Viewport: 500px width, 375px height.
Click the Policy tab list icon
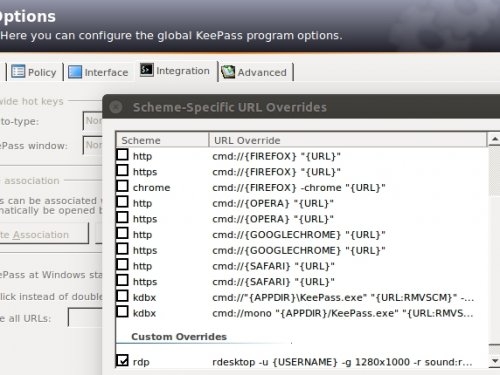click(18, 71)
